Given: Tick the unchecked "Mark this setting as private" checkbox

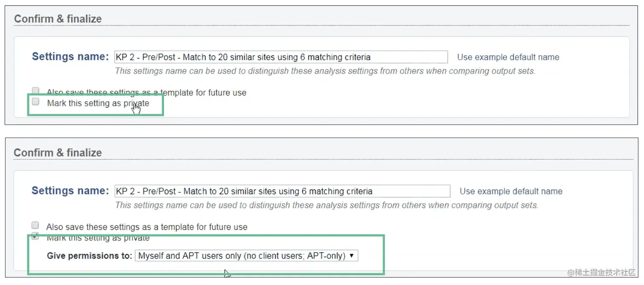Looking at the screenshot, I should [x=36, y=101].
